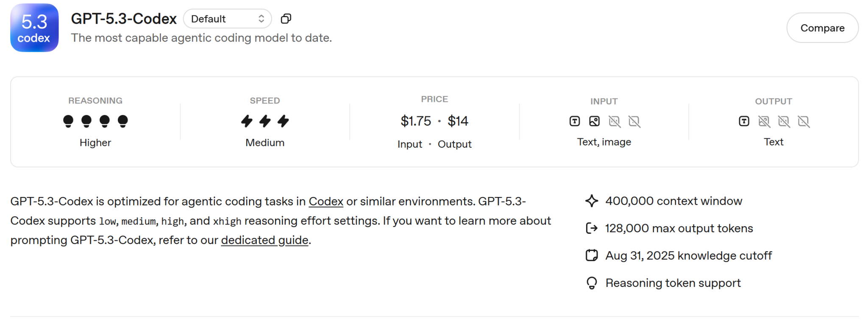The image size is (868, 326).
Task: Click the knowledge cutoff calendar icon
Action: click(592, 256)
